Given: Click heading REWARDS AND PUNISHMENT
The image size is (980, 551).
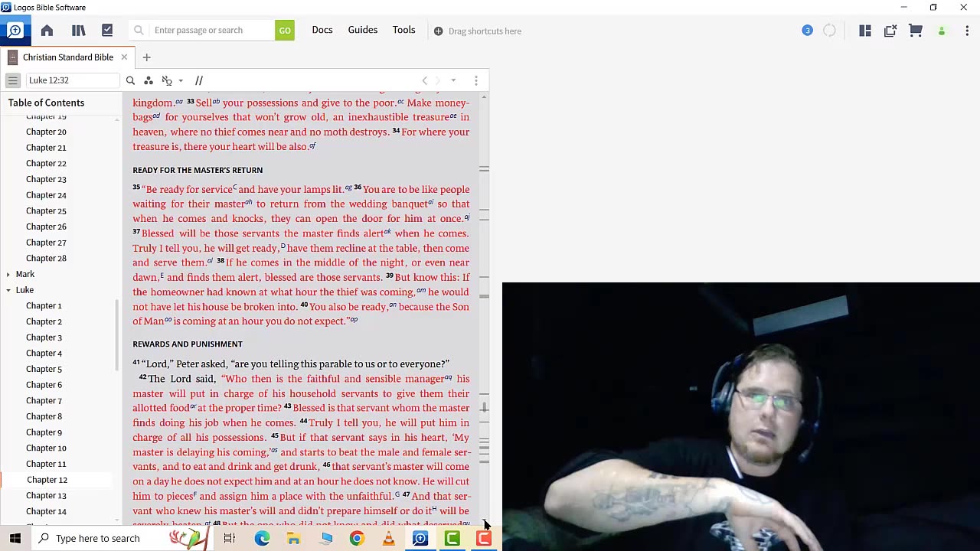Looking at the screenshot, I should (x=188, y=344).
